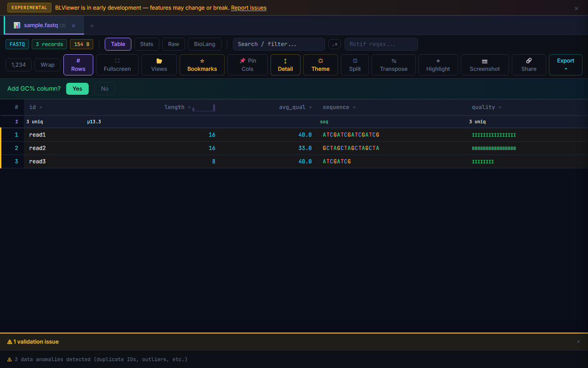Activate Split view

click(355, 64)
